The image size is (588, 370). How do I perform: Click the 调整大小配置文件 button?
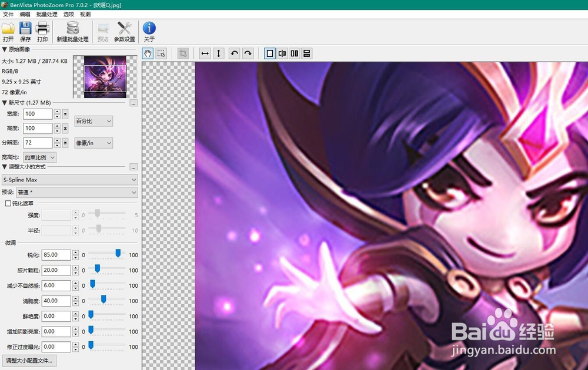29,361
